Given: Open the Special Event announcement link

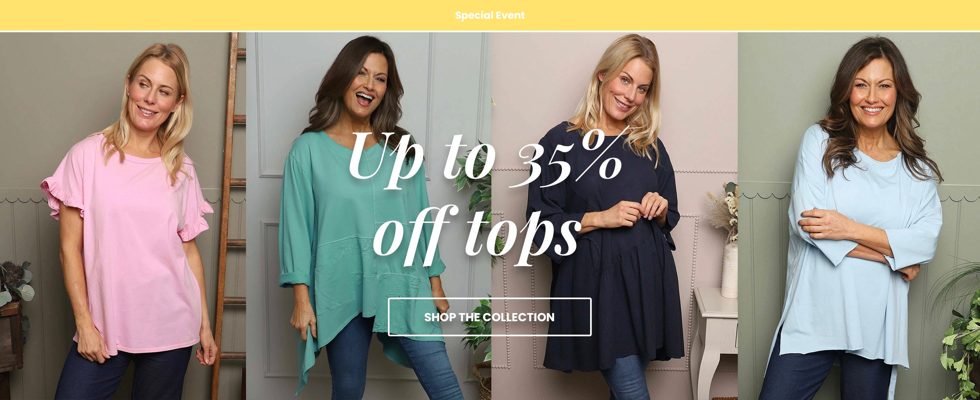Looking at the screenshot, I should [x=490, y=16].
